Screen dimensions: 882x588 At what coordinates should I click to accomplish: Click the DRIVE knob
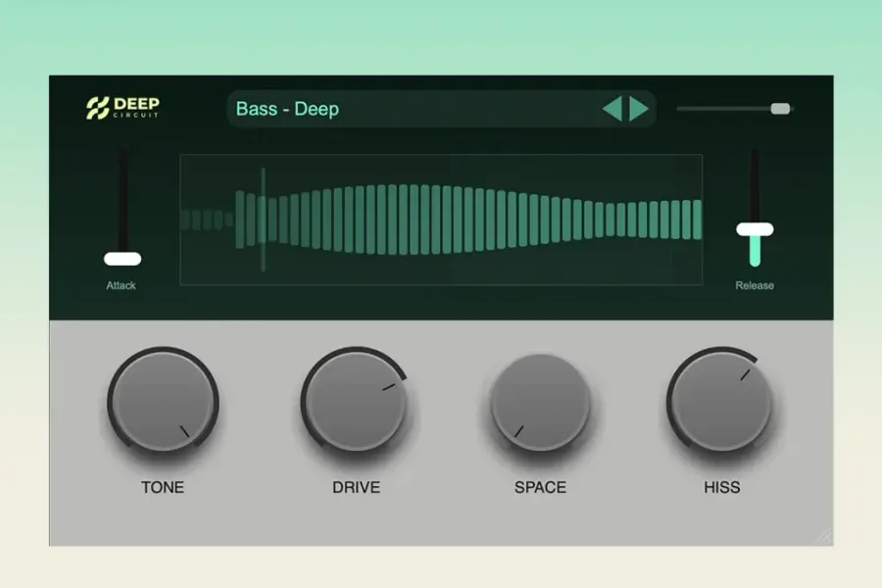356,402
